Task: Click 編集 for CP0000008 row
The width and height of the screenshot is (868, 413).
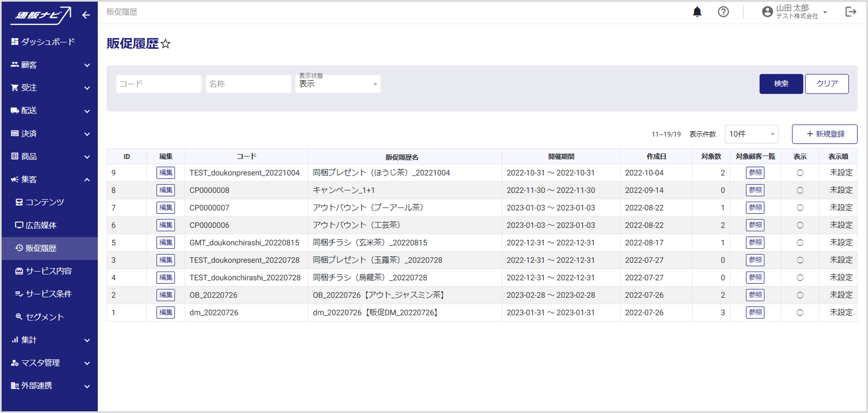Action: 166,190
